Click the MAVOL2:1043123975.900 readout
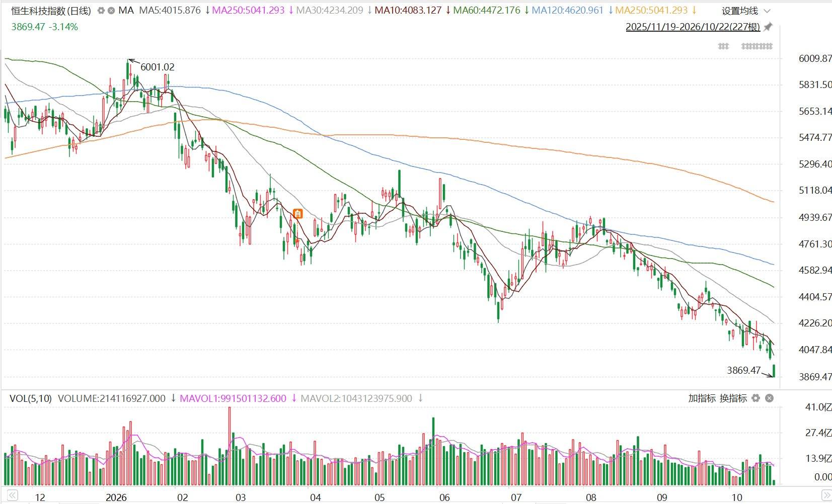 (356, 398)
